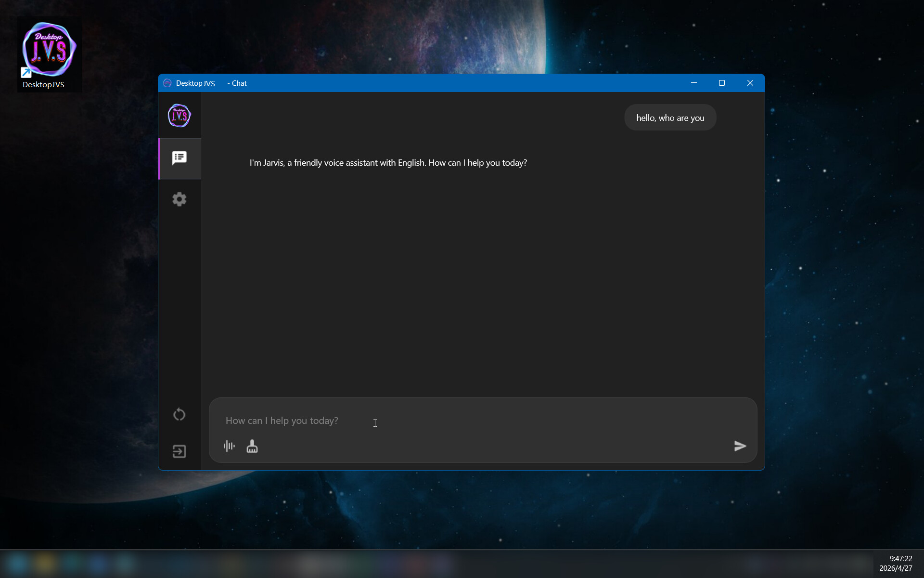The width and height of the screenshot is (924, 578).
Task: Minimize the DesktopJVS window
Action: coord(694,83)
